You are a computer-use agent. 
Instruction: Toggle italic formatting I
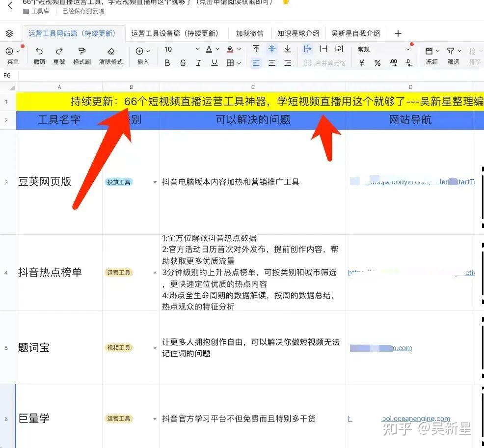pyautogui.click(x=198, y=63)
